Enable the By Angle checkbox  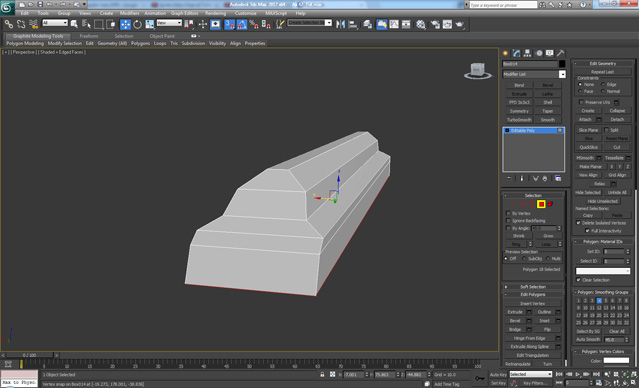click(x=508, y=228)
